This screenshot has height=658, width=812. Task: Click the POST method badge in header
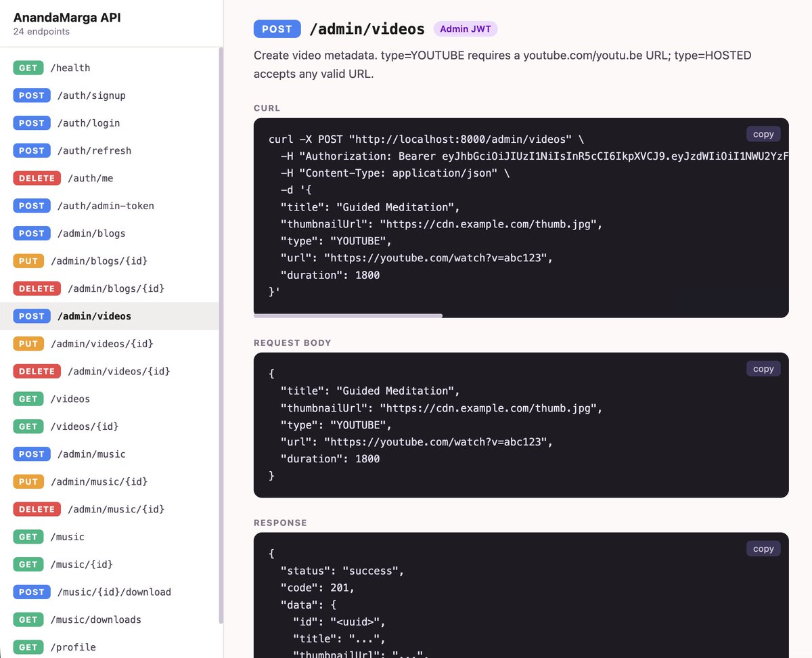pos(277,29)
